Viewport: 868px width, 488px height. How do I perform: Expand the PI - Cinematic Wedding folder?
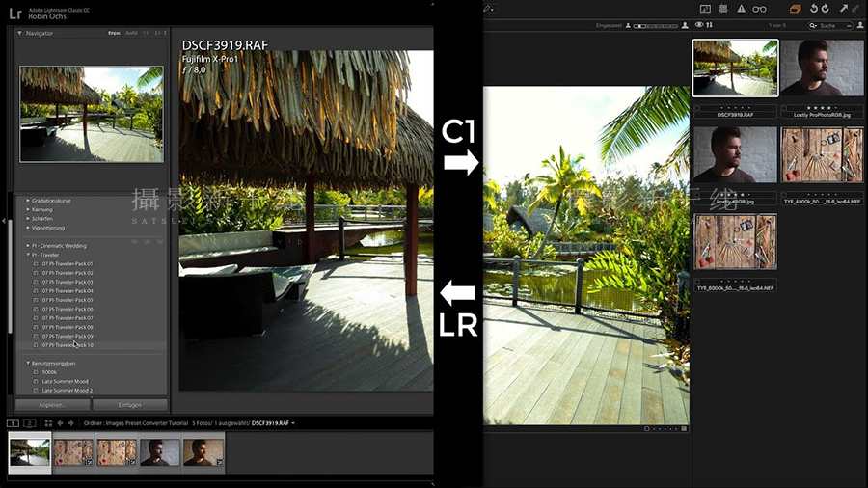tap(28, 246)
